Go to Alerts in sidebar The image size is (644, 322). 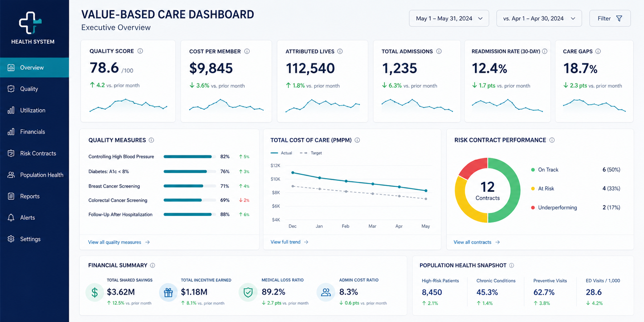(x=34, y=218)
